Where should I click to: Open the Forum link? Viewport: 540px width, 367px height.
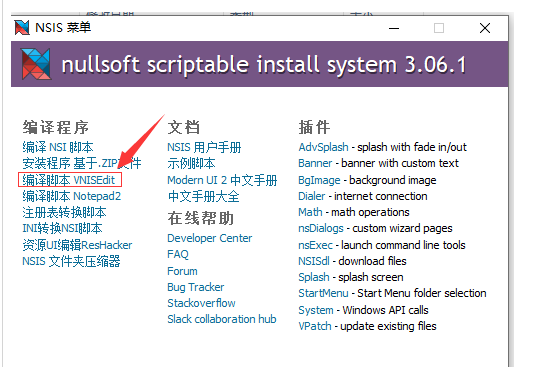(183, 271)
